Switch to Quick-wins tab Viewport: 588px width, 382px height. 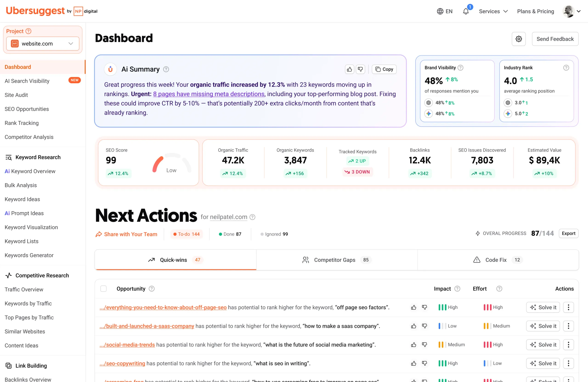point(176,260)
